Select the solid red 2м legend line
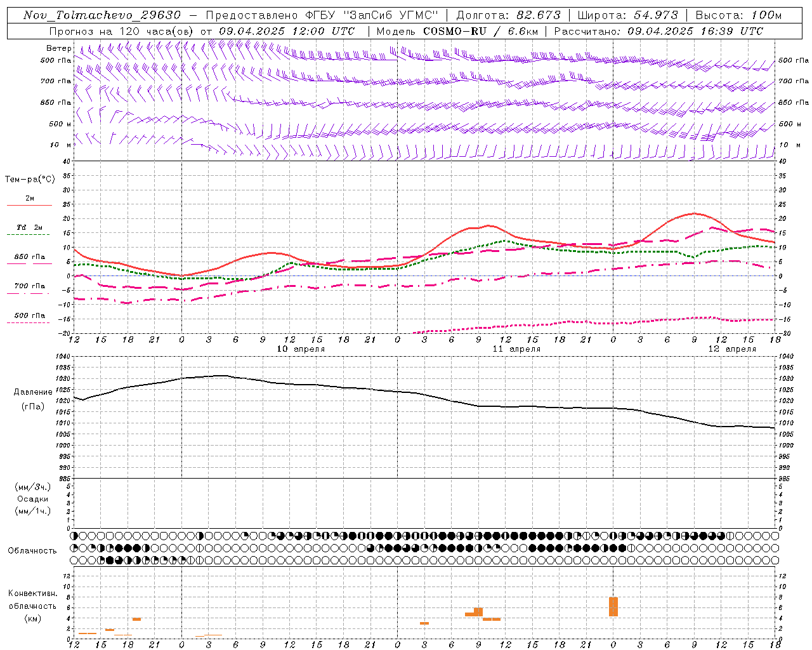This screenshot has width=812, height=650. (x=29, y=205)
